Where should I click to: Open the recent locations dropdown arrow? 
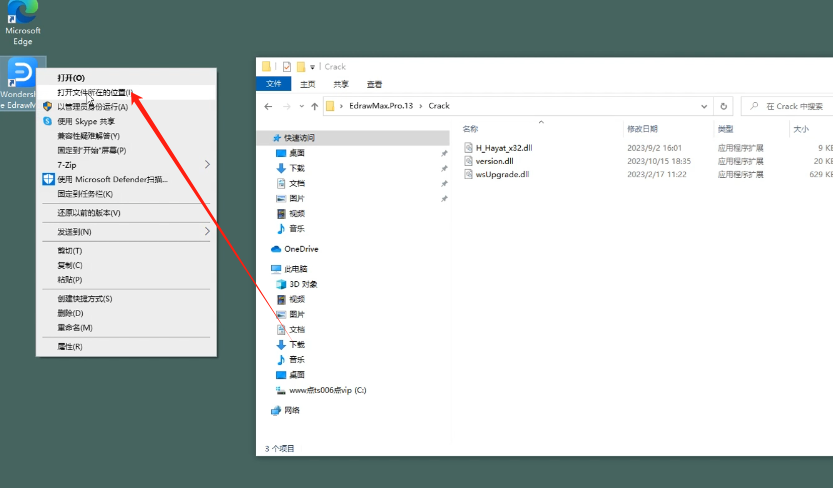(x=302, y=106)
